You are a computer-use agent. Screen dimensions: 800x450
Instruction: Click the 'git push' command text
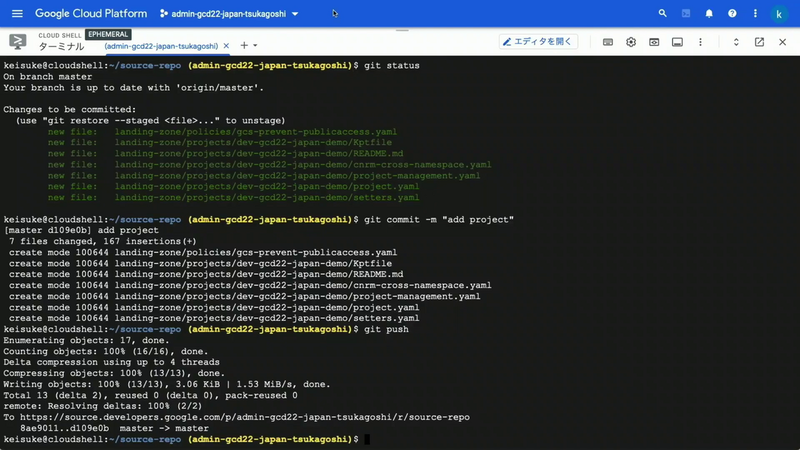(x=386, y=330)
